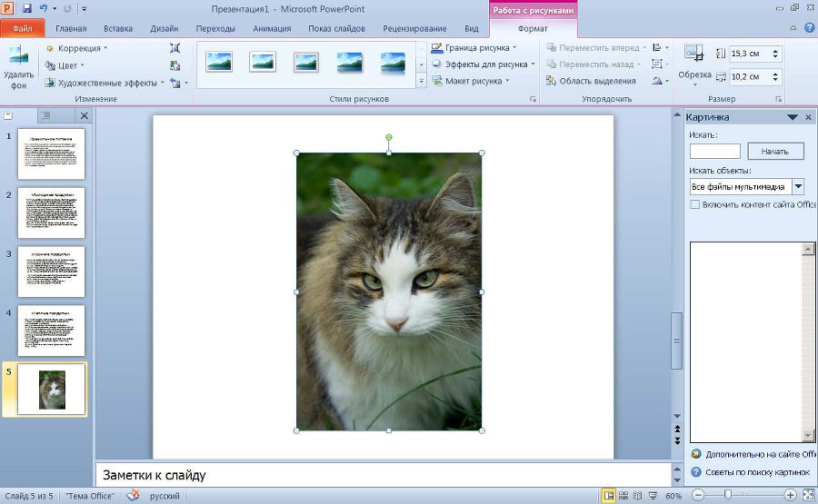
Task: Click the Crop (Обрезка) tool icon
Action: pyautogui.click(x=693, y=54)
